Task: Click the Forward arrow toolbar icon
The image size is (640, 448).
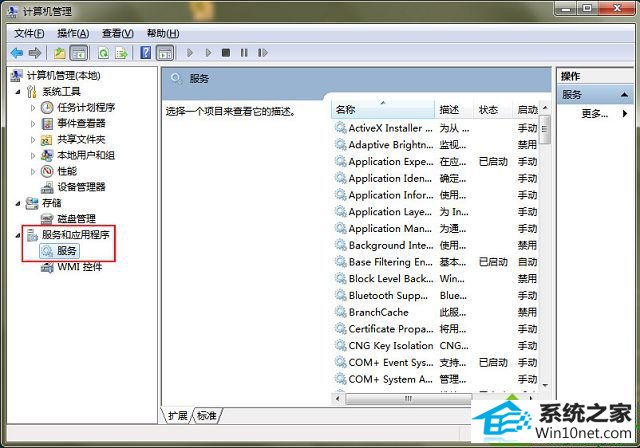Action: tap(35, 53)
